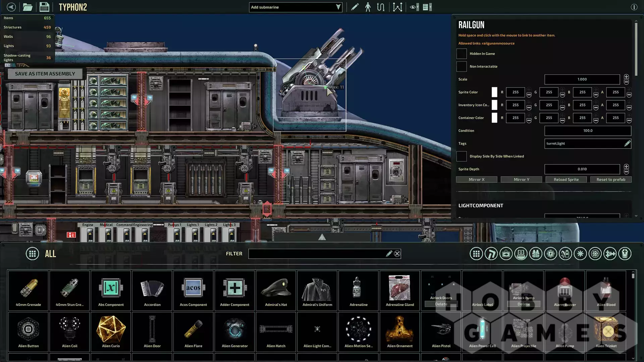Select the pencil edit tool in top toolbar

355,7
